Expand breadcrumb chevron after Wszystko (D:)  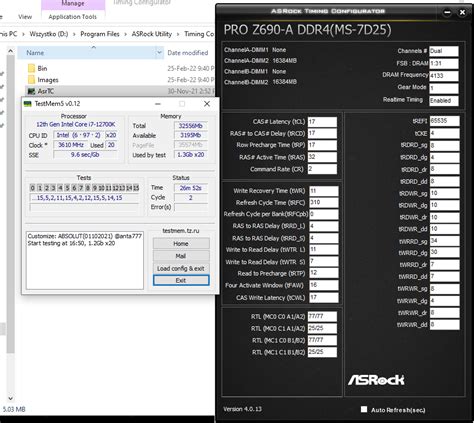[x=74, y=34]
